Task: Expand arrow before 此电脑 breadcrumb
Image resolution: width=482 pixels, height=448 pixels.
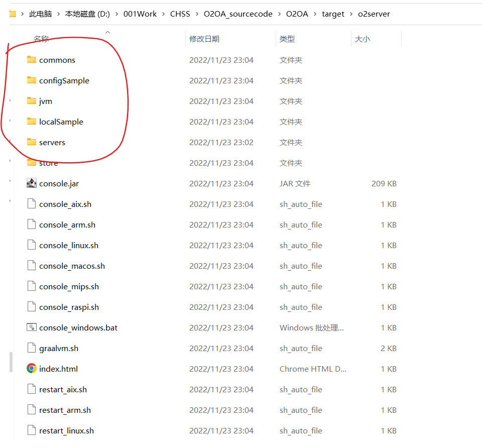Action: pos(23,14)
